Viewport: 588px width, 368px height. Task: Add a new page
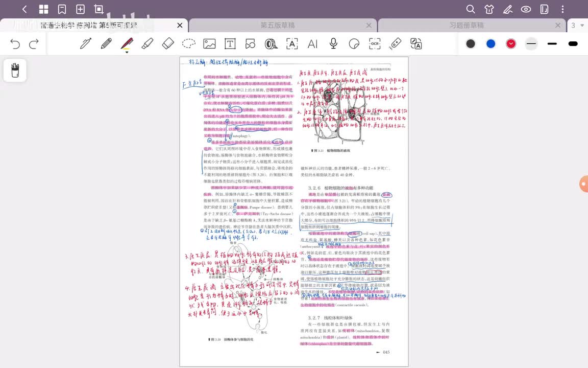pos(80,9)
